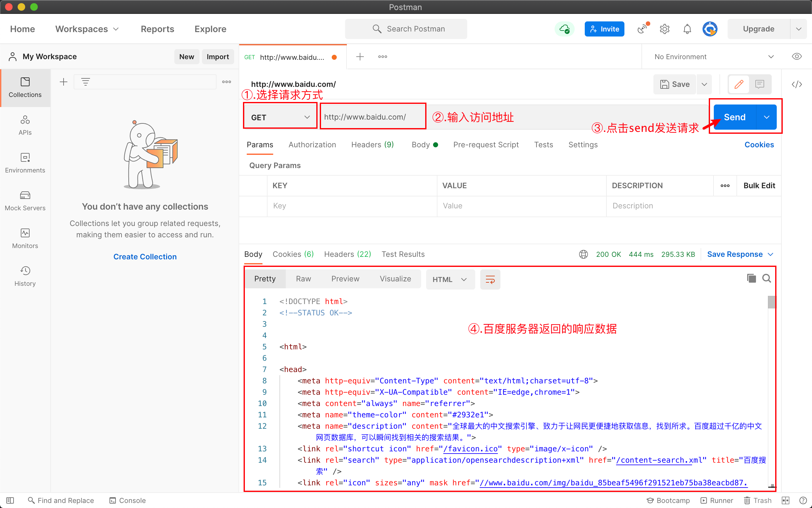Open the Mock Servers sidebar panel
812x508 pixels.
pos(25,201)
